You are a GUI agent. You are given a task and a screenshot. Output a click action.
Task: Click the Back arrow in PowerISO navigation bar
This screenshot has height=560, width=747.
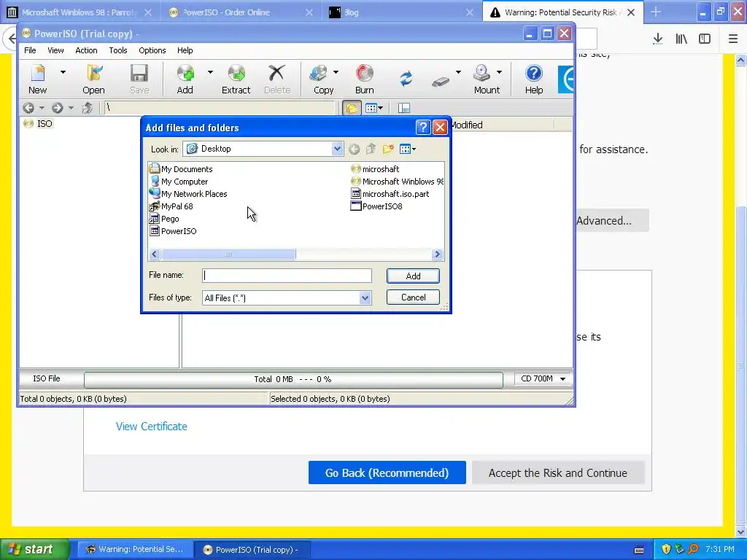[x=28, y=108]
